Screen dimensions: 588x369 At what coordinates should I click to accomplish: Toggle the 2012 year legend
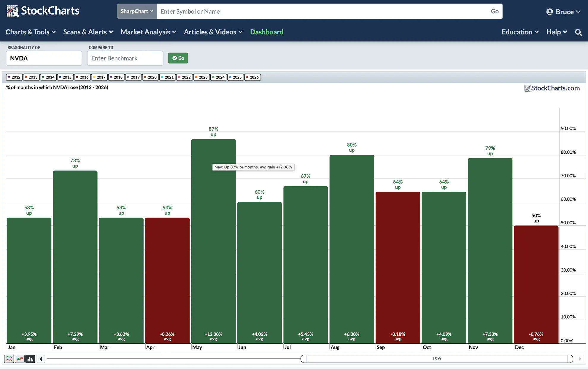tap(14, 77)
